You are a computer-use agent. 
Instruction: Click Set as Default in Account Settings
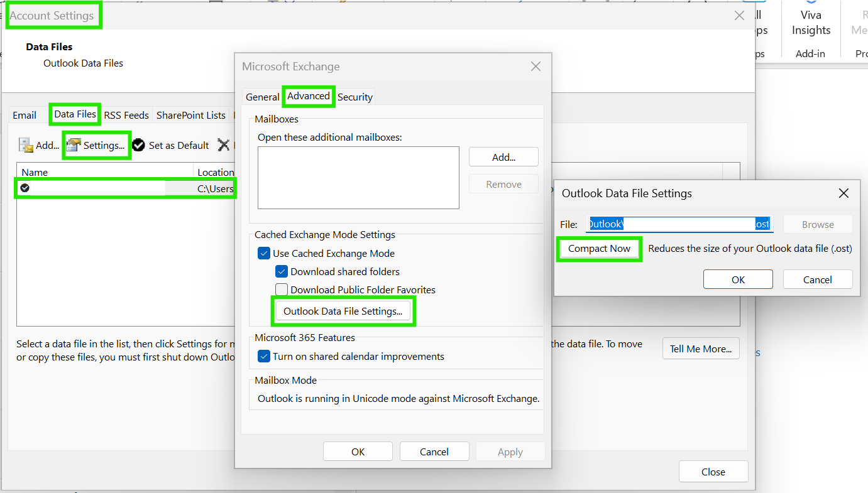[x=171, y=145]
